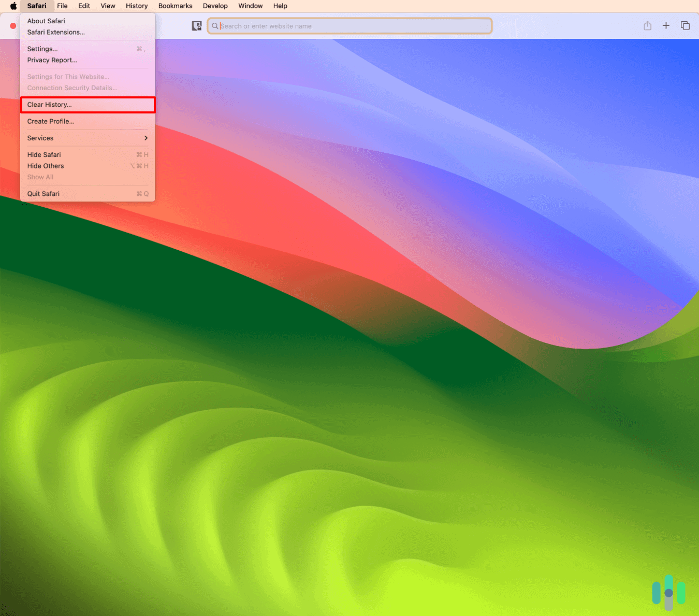This screenshot has width=699, height=616.
Task: Open the Bookmarks menu
Action: click(175, 6)
